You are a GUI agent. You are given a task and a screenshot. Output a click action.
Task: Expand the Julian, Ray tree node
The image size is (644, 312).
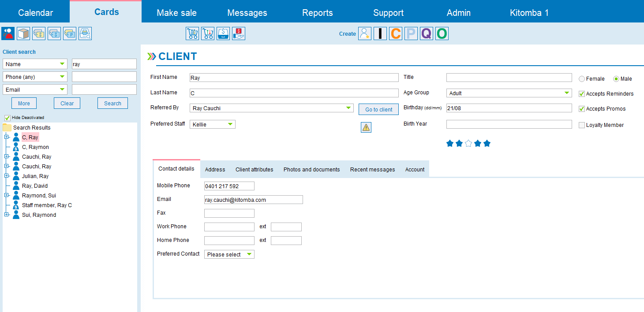pyautogui.click(x=7, y=176)
